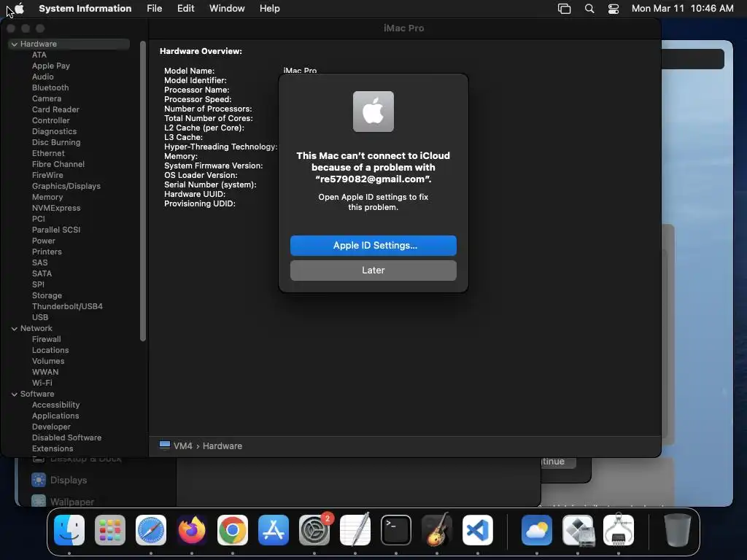Launch Terminal from the dock
The width and height of the screenshot is (747, 560).
[396, 530]
